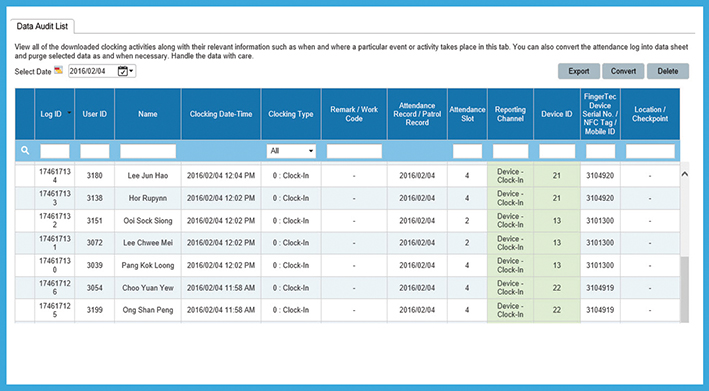Click the Delete button
The width and height of the screenshot is (709, 391).
(x=668, y=71)
